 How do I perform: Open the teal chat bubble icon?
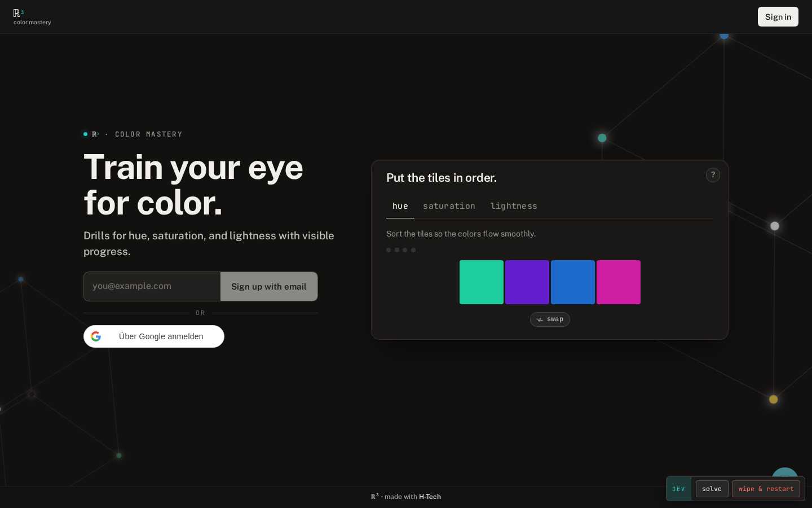[785, 473]
